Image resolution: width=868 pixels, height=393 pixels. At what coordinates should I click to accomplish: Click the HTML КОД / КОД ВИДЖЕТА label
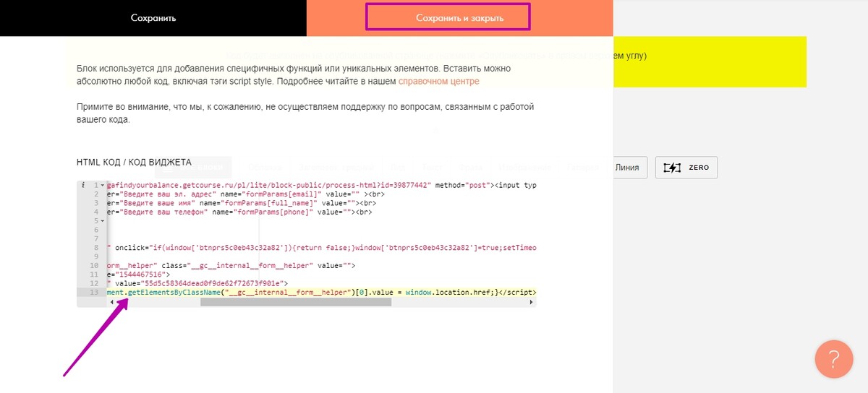[135, 163]
